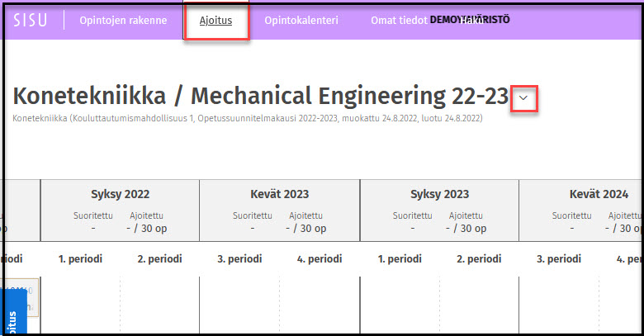Click 2. periodi under Syksy 2023

pyautogui.click(x=479, y=259)
